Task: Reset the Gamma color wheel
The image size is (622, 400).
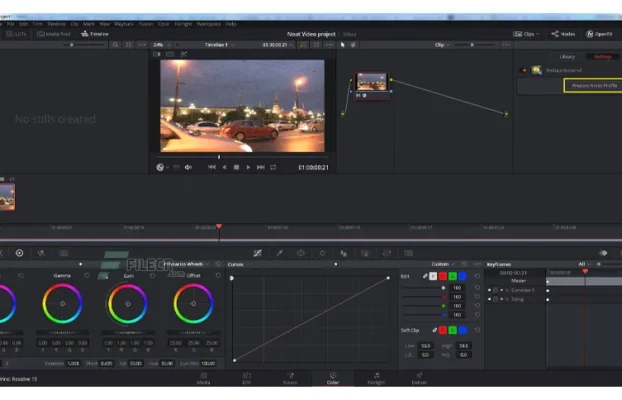Action: point(87,275)
